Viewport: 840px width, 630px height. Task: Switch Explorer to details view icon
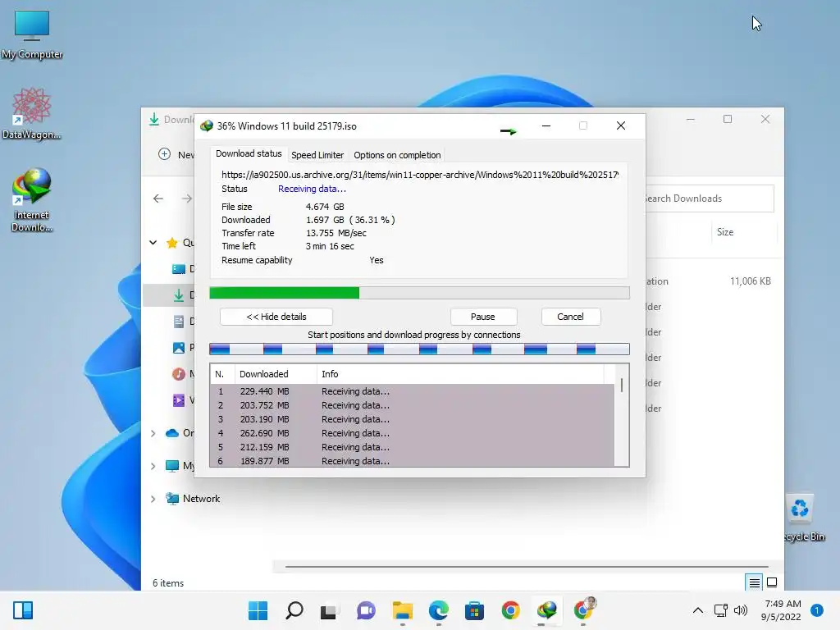click(x=755, y=582)
